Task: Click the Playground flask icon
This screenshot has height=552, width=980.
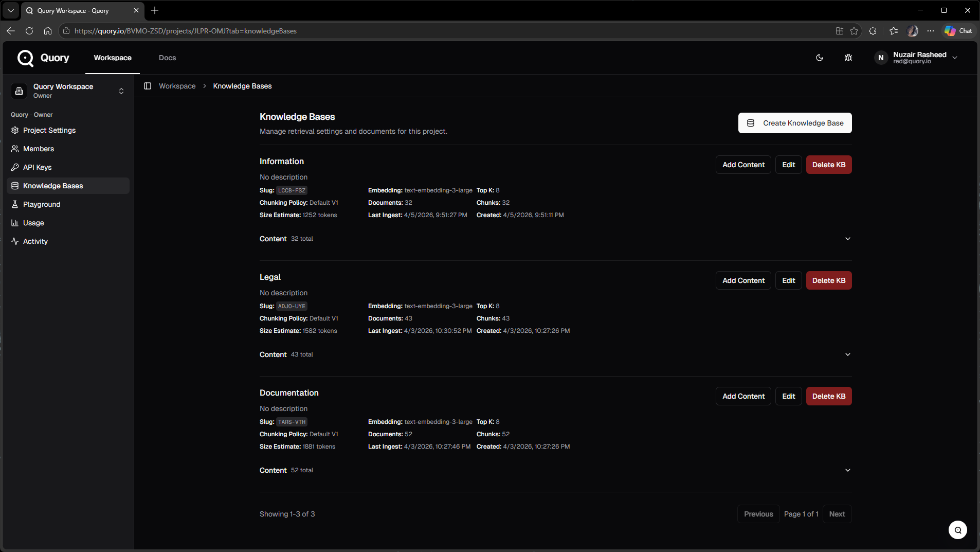Action: [15, 204]
